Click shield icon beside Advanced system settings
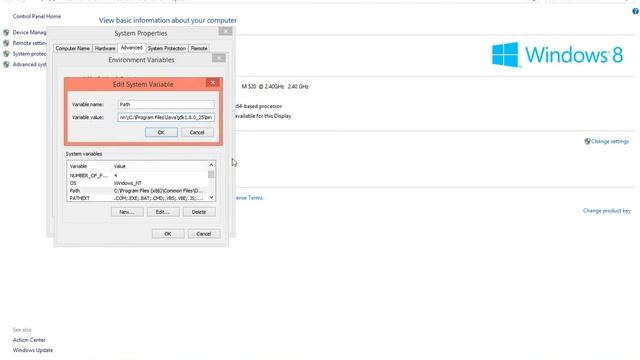Image resolution: width=640 pixels, height=360 pixels. tap(6, 64)
